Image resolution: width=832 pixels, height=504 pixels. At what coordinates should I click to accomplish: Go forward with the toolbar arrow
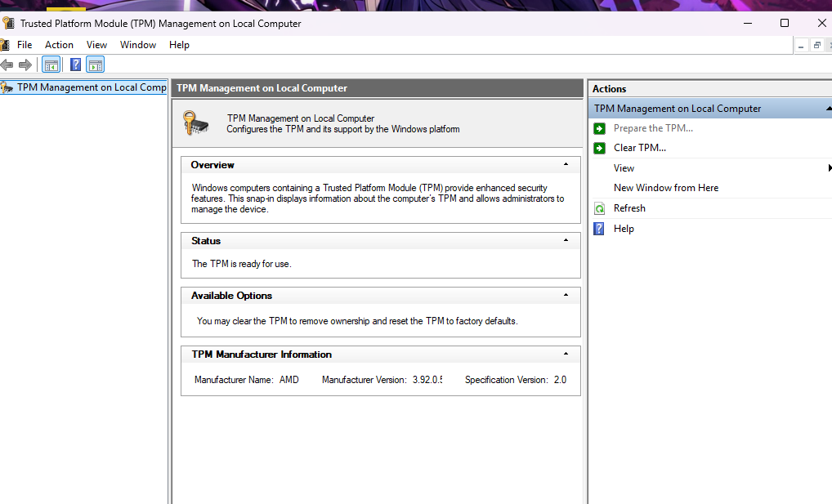pyautogui.click(x=25, y=65)
